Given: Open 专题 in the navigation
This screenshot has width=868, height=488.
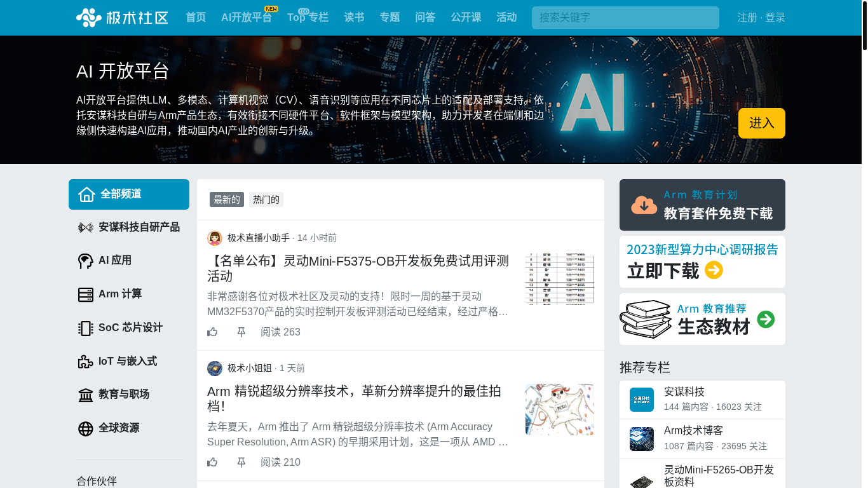Looking at the screenshot, I should 390,17.
